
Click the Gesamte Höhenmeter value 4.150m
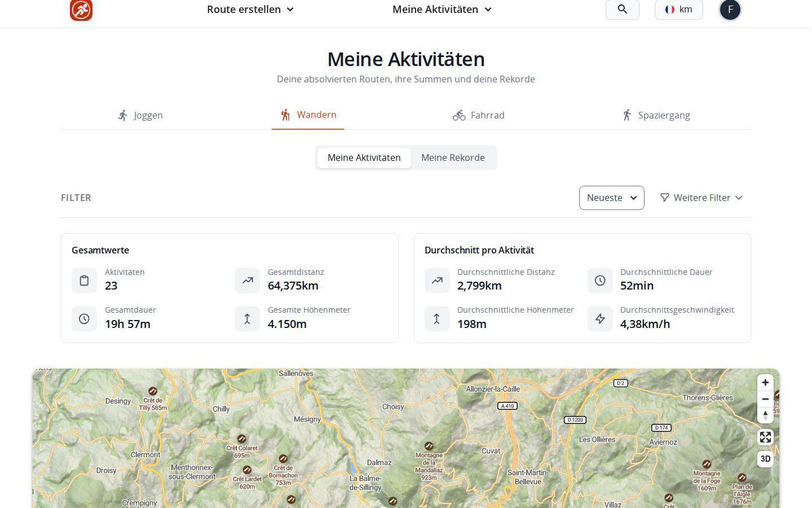coord(287,324)
